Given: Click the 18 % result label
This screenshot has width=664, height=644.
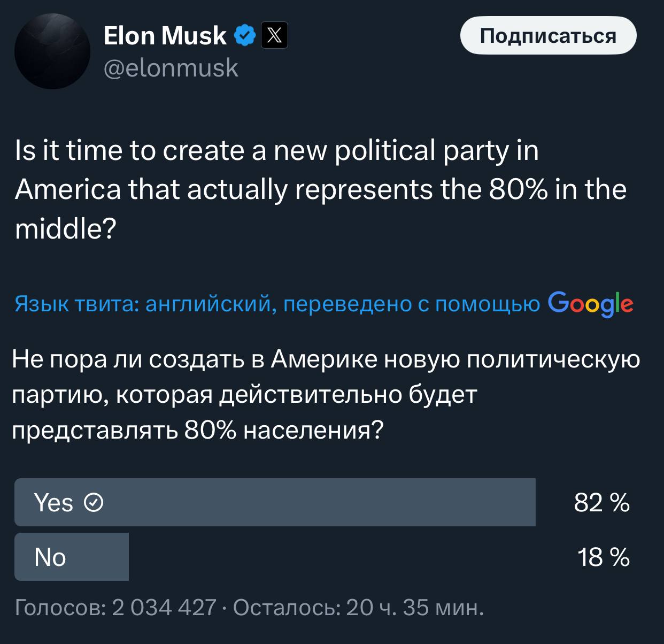Looking at the screenshot, I should [603, 557].
